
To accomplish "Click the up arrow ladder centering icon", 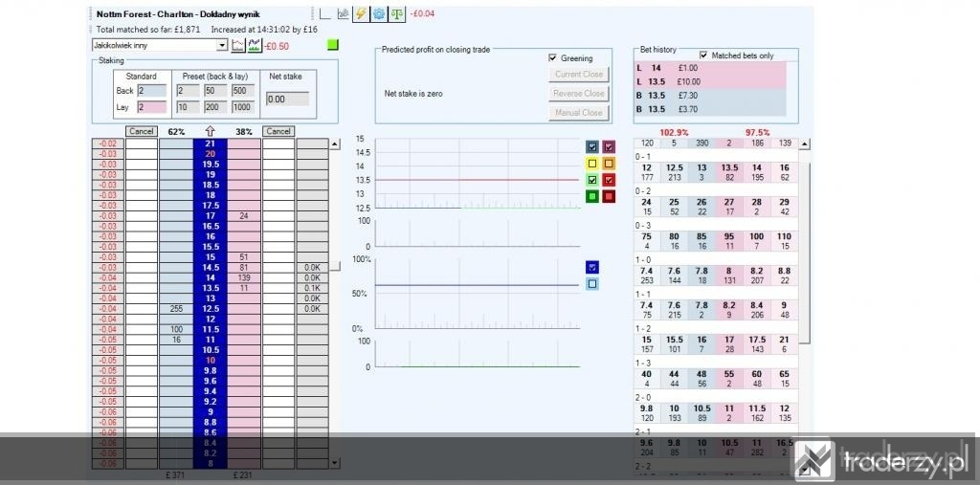I will tap(210, 131).
